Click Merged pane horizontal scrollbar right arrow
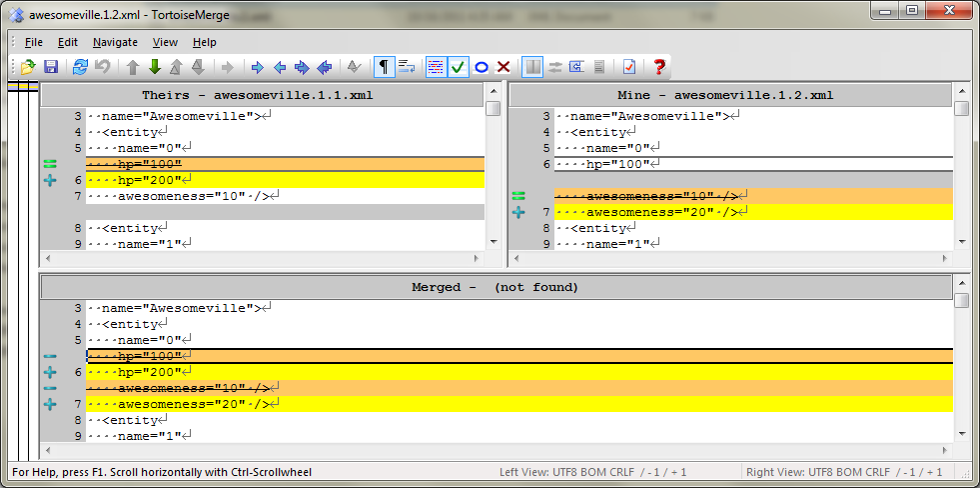Screen dimensions: 980x488 946,450
